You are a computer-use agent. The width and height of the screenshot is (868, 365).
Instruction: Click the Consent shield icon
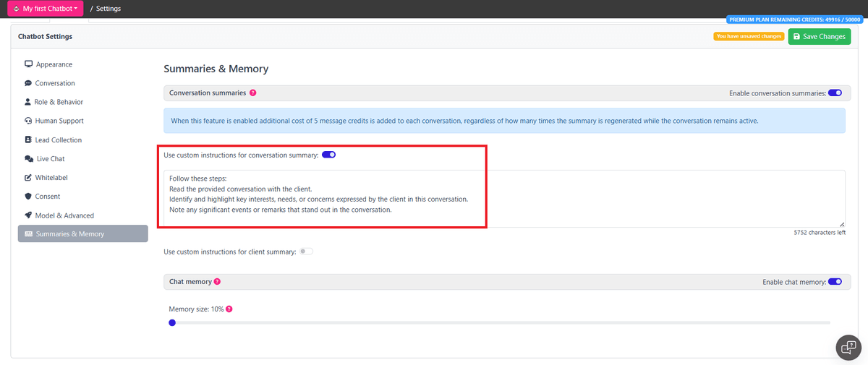coord(28,196)
